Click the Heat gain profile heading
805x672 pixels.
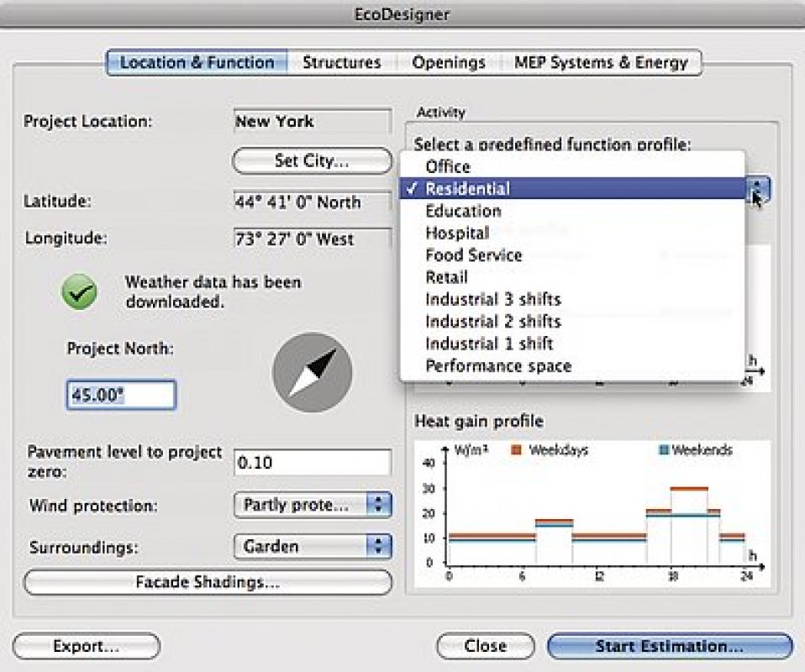478,421
